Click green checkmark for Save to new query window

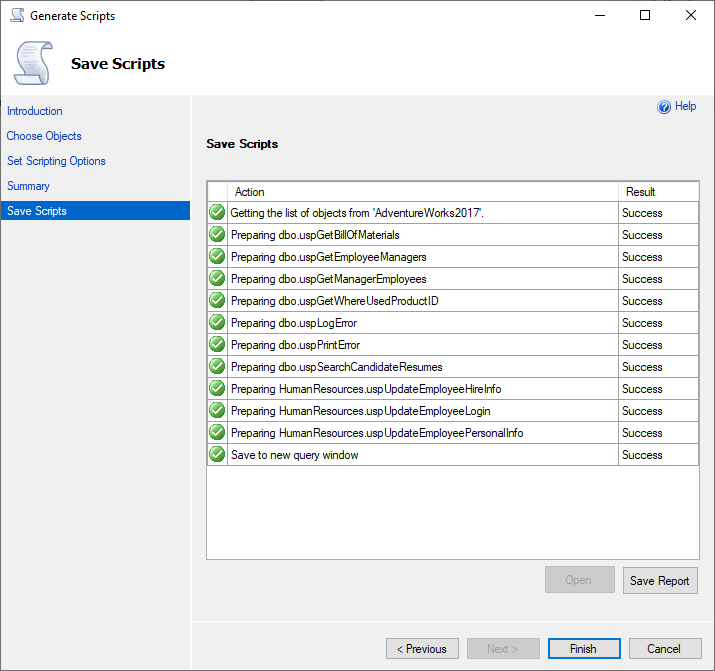coord(217,455)
